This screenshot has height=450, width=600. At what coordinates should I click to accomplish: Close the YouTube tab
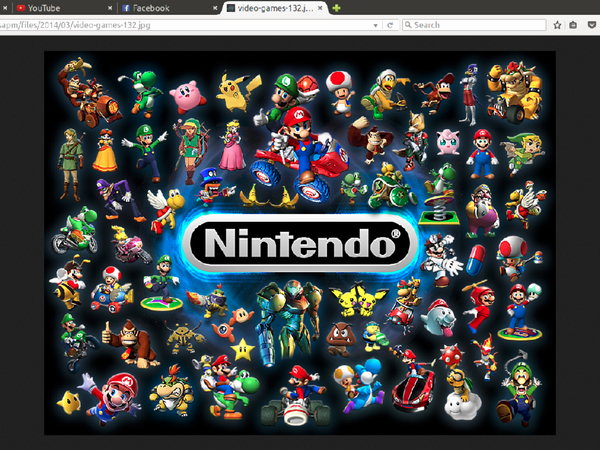tap(110, 8)
